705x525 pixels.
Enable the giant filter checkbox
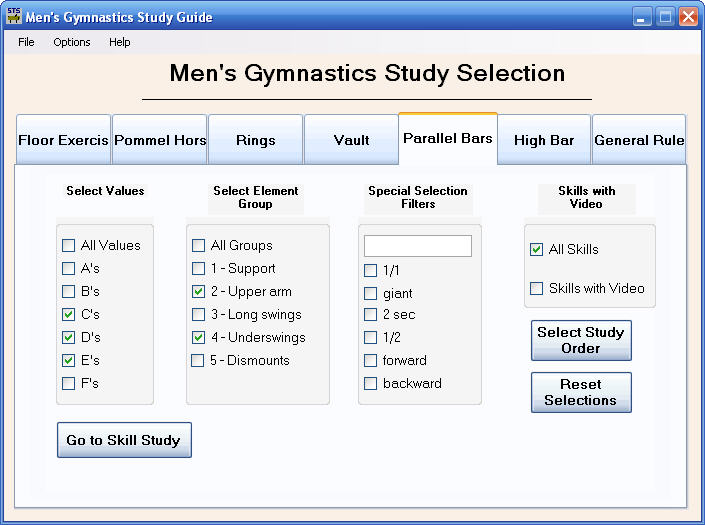(371, 294)
